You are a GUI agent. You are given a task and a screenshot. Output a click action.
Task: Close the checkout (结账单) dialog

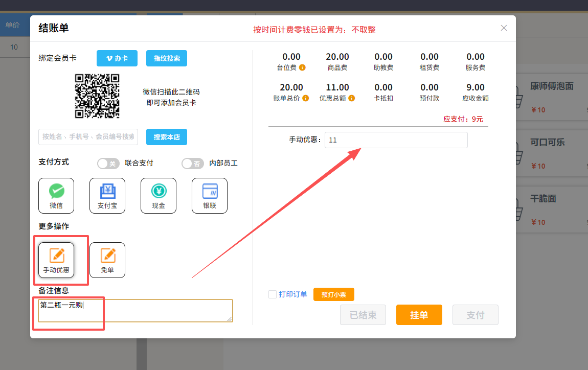click(x=504, y=28)
